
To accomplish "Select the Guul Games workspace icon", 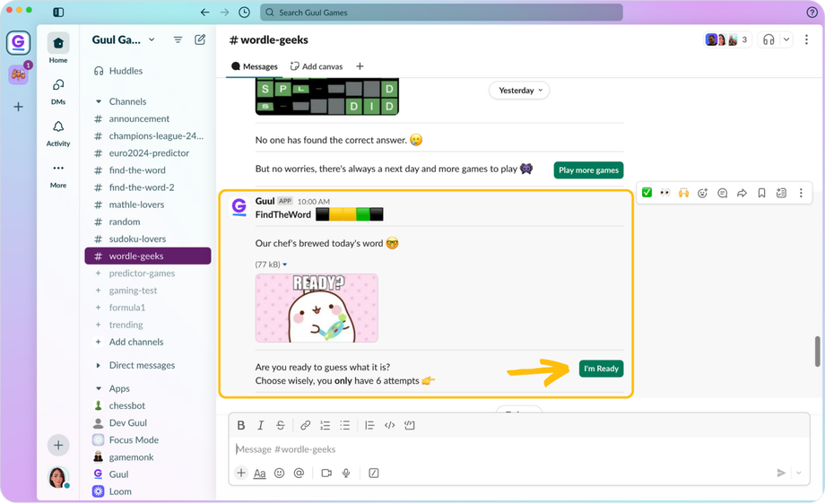I will [x=19, y=43].
